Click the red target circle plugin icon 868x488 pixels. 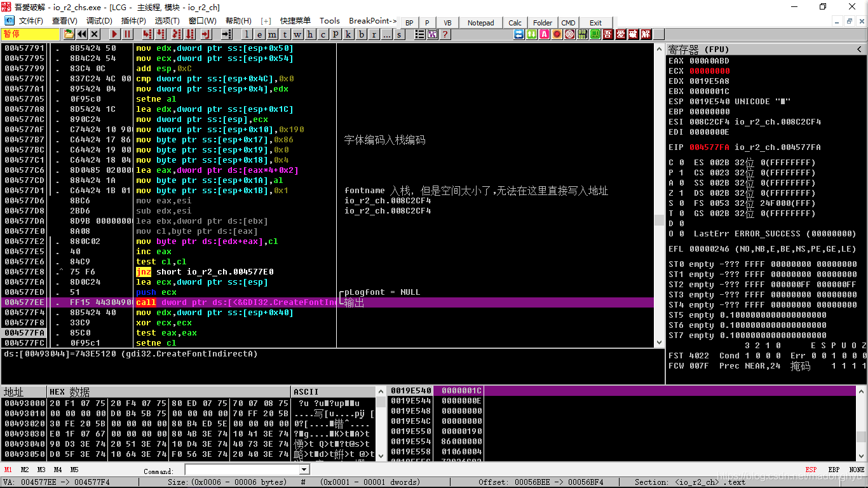point(569,34)
